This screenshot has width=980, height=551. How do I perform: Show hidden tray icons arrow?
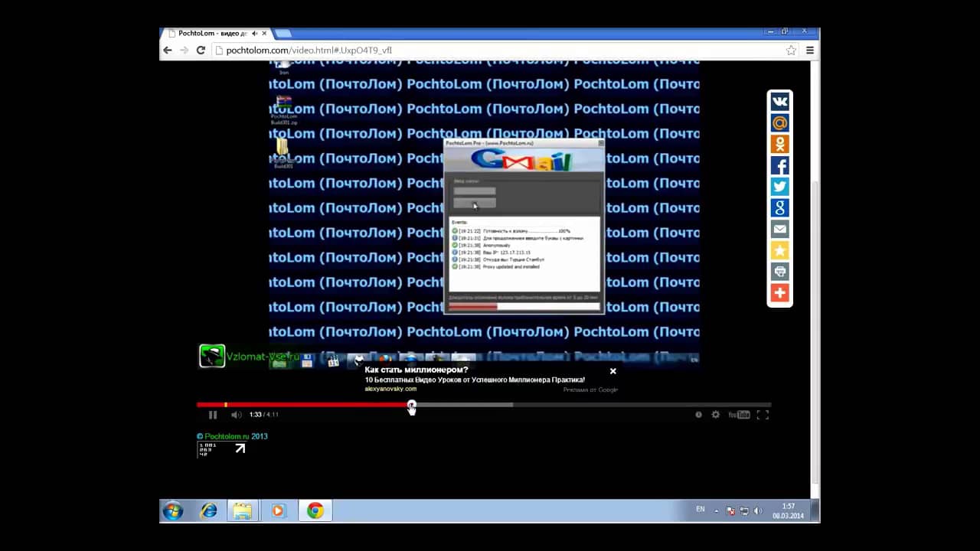tap(717, 511)
